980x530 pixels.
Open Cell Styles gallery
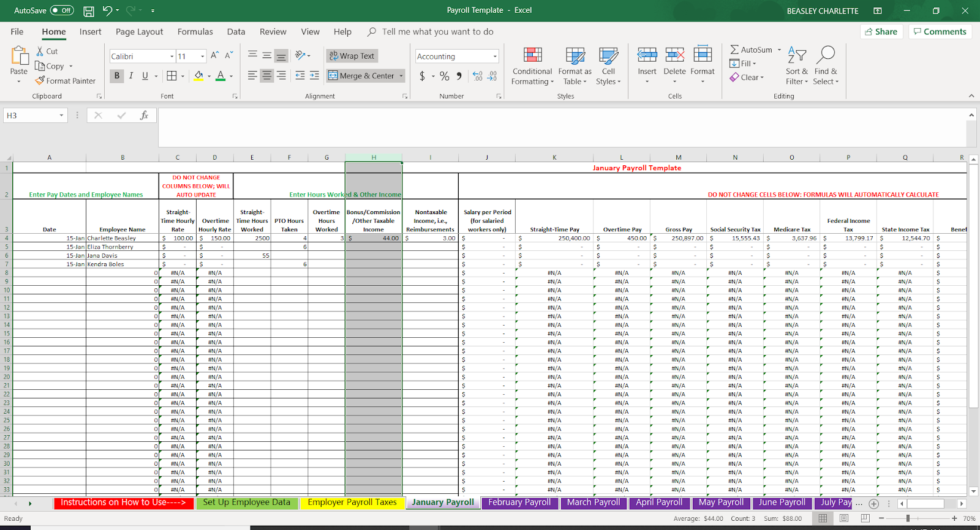tap(608, 66)
